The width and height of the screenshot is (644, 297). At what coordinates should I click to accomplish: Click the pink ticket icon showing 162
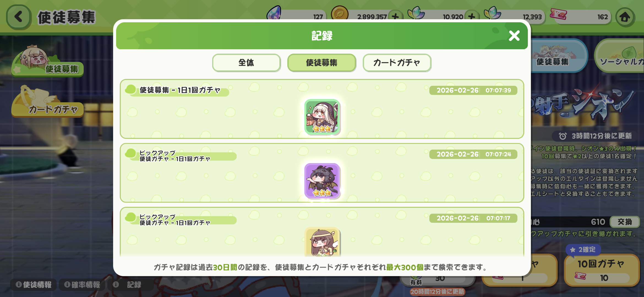click(558, 14)
